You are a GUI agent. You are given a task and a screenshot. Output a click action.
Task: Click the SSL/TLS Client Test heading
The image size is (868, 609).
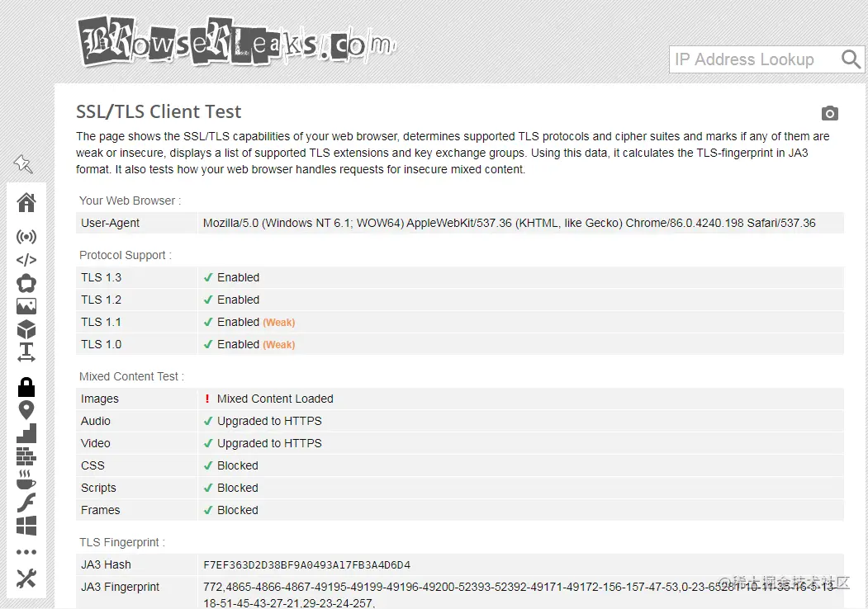[159, 111]
